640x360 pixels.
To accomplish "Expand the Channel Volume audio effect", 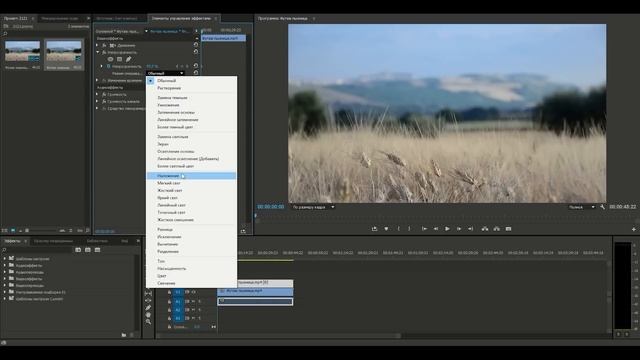I will [x=98, y=101].
